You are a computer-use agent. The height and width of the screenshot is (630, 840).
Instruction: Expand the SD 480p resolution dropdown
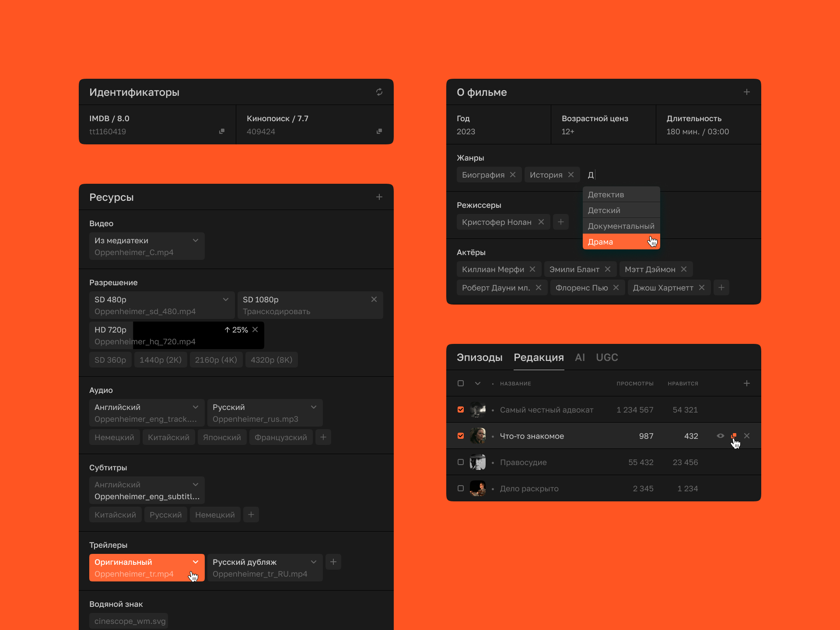[225, 299]
